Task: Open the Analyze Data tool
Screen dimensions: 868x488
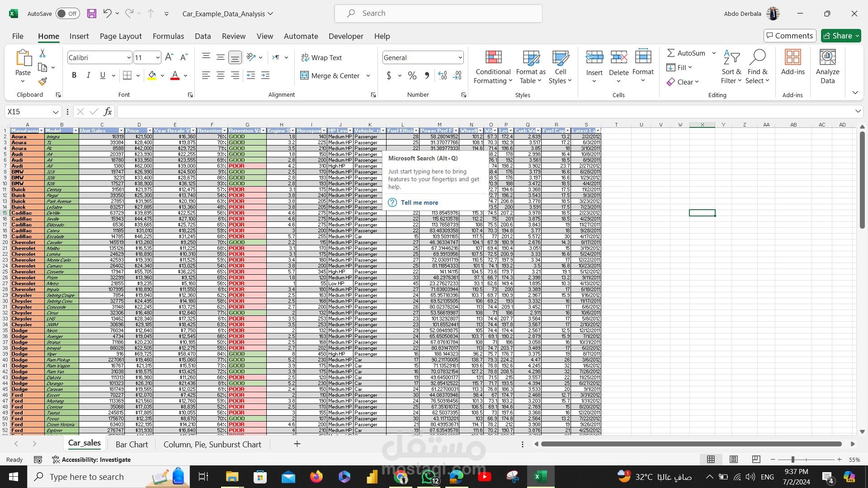Action: click(x=827, y=66)
